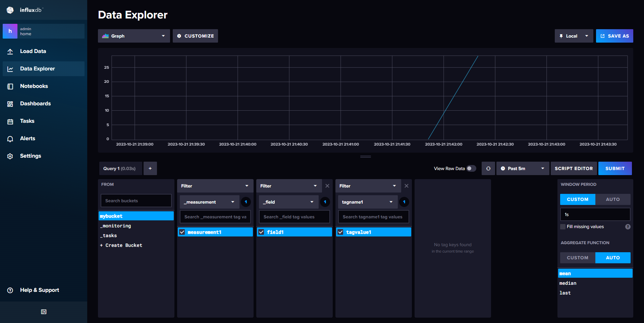The image size is (644, 323).
Task: Select the _tasks bucket
Action: [136, 235]
